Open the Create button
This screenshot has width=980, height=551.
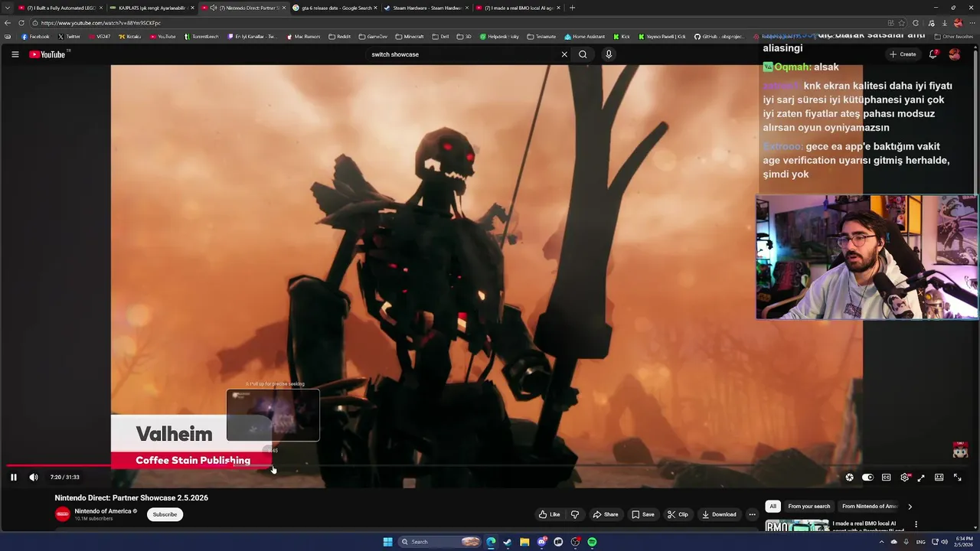coord(903,54)
